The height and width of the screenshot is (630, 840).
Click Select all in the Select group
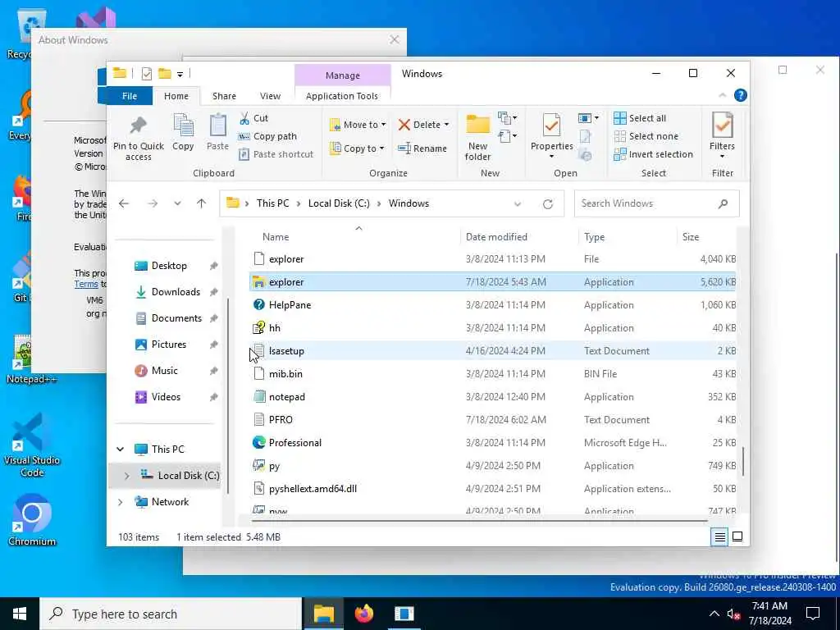tap(640, 118)
